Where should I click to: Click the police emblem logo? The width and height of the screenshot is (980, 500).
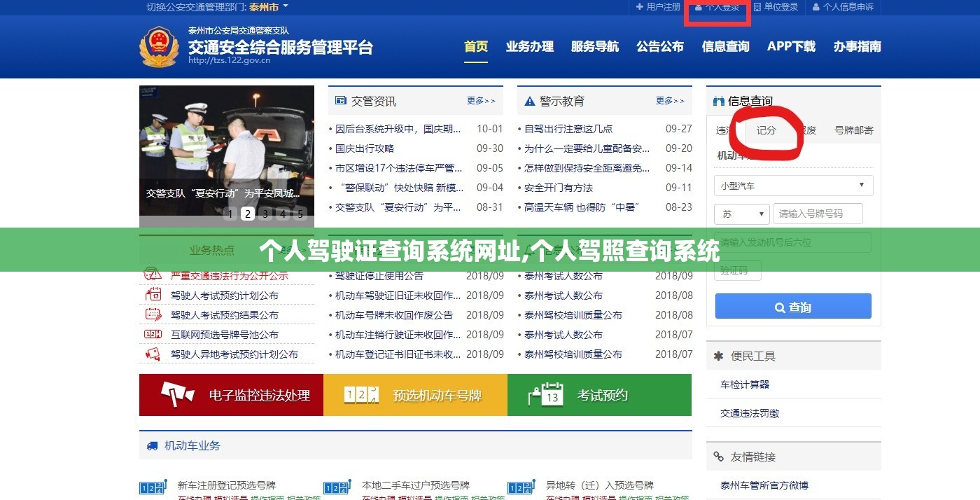159,47
